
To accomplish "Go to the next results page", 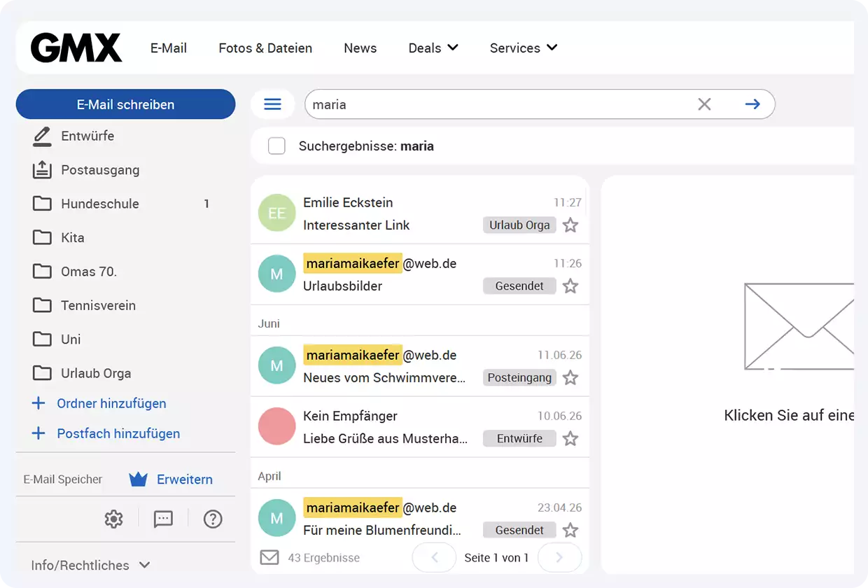I will [559, 558].
